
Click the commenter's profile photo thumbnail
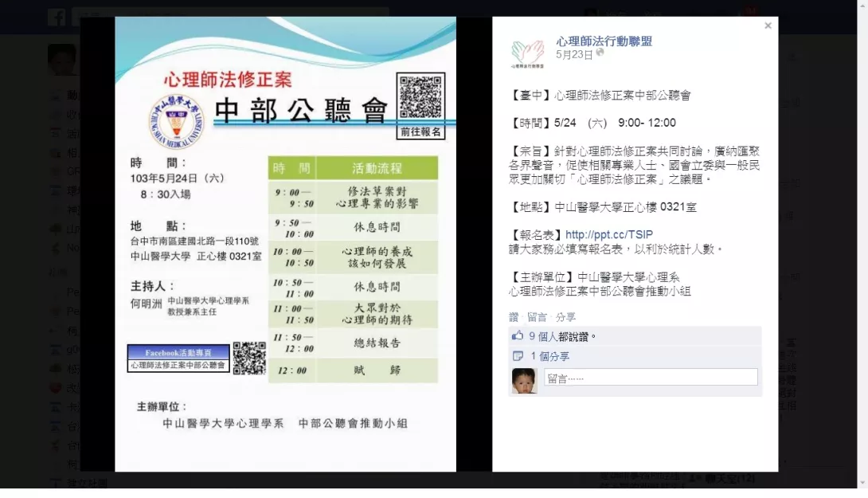click(524, 381)
